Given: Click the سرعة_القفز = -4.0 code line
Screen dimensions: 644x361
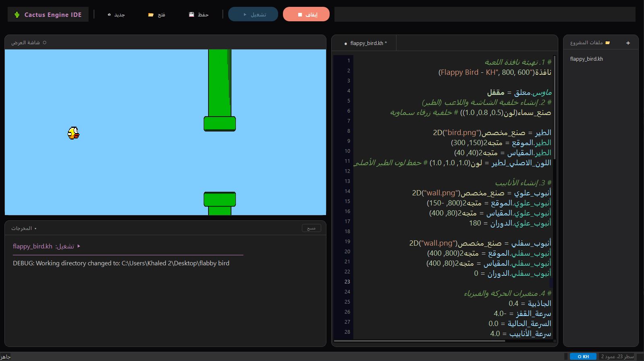Looking at the screenshot, I should [x=522, y=314].
